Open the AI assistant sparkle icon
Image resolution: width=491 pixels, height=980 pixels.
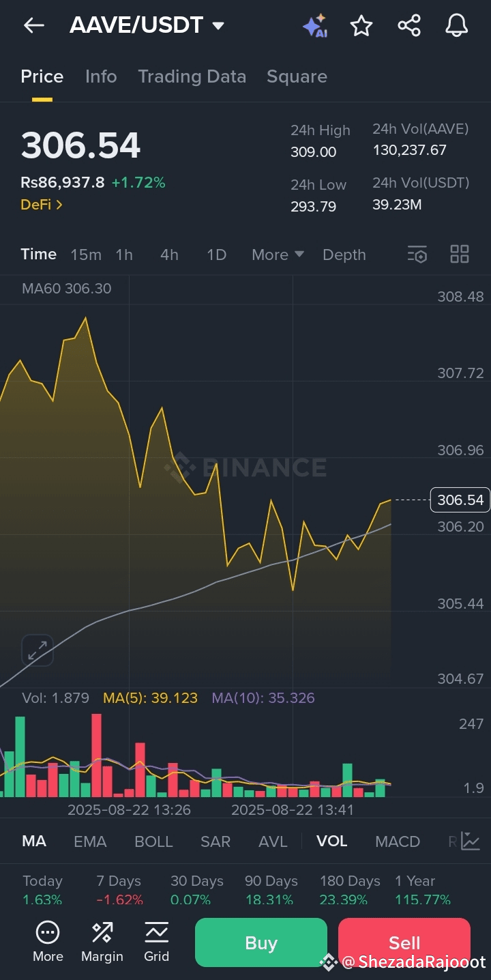pyautogui.click(x=314, y=26)
